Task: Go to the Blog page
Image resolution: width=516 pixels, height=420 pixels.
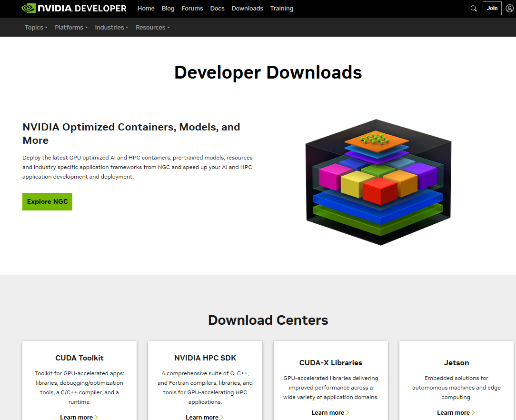Action: pyautogui.click(x=168, y=9)
